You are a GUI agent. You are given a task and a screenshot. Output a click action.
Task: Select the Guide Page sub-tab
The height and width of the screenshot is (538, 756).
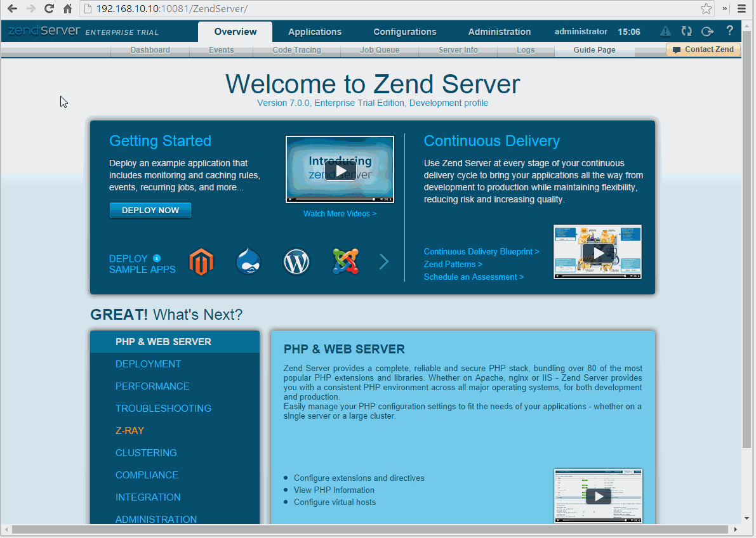pos(595,50)
